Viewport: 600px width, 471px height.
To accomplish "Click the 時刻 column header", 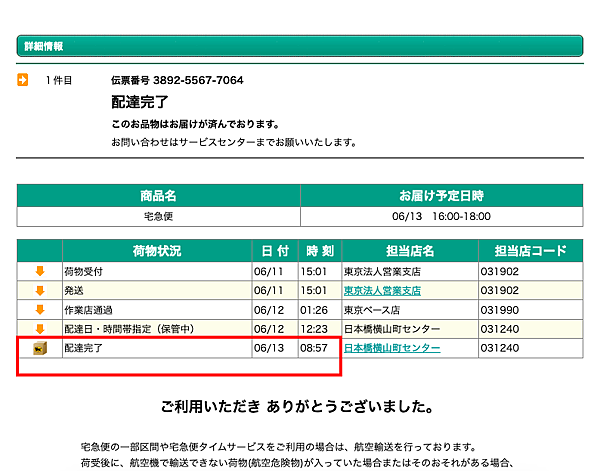I will pyautogui.click(x=320, y=251).
